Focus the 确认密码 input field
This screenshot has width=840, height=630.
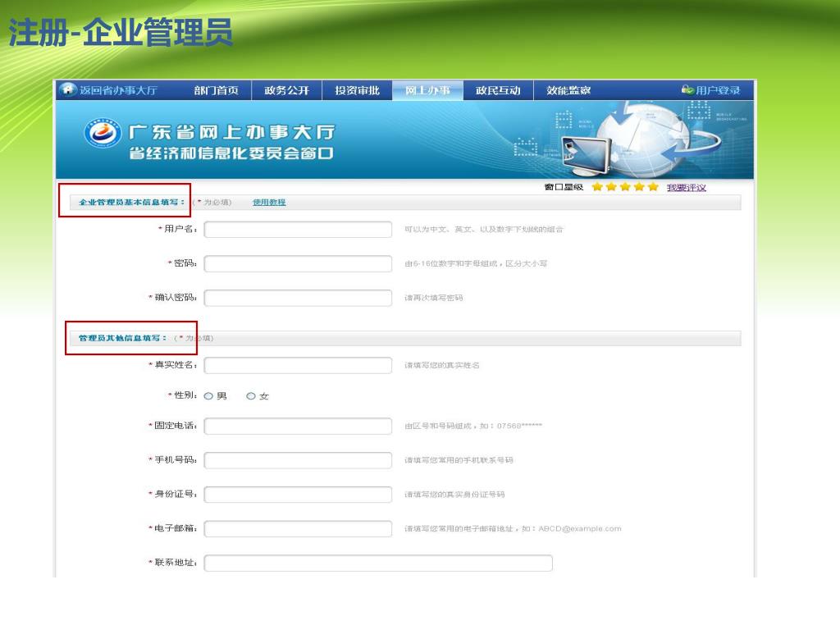[298, 298]
